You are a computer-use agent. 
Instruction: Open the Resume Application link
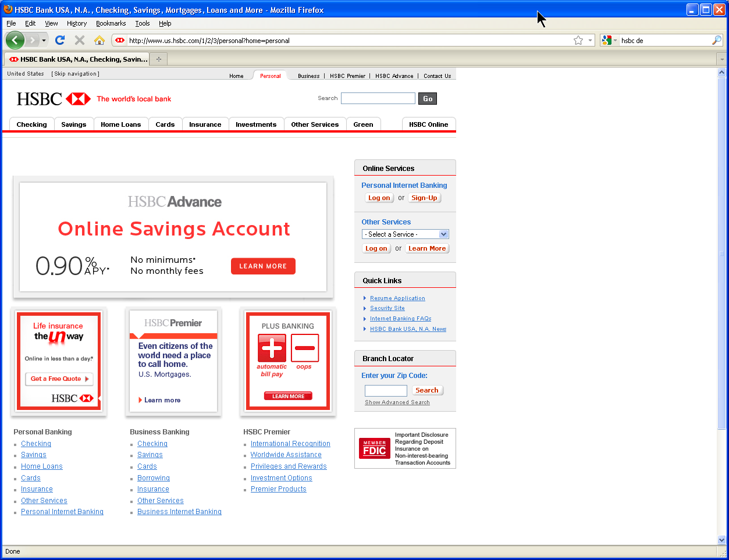point(397,298)
